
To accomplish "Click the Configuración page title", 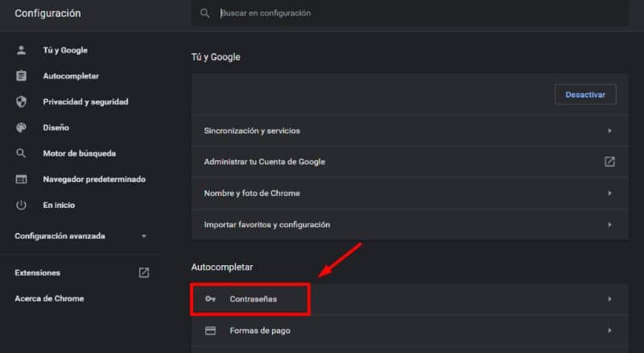I will pos(47,13).
